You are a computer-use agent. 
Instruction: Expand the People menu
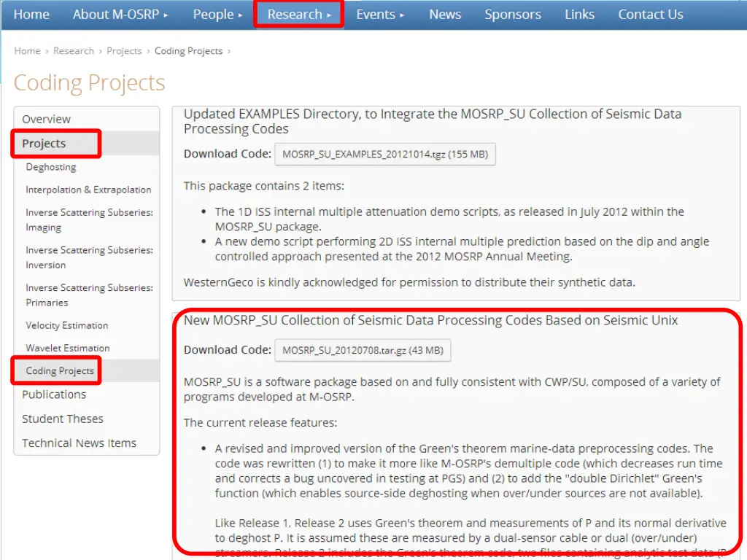tap(217, 15)
